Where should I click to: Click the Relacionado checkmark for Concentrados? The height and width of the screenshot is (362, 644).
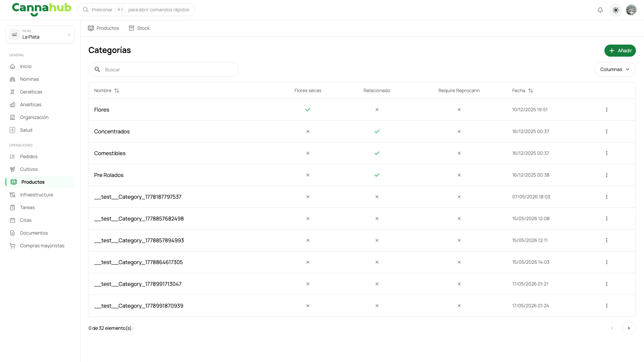pos(377,131)
